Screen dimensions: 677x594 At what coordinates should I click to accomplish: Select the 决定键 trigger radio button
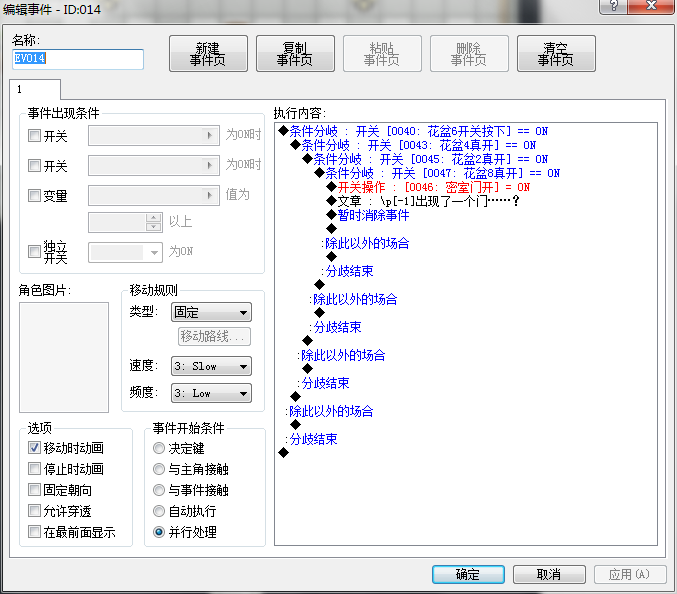point(159,448)
